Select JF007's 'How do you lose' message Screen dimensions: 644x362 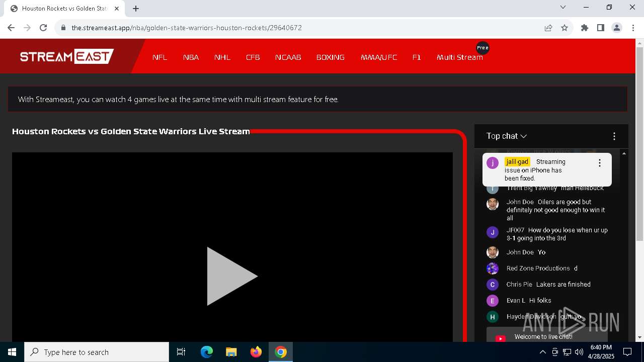pyautogui.click(x=557, y=234)
